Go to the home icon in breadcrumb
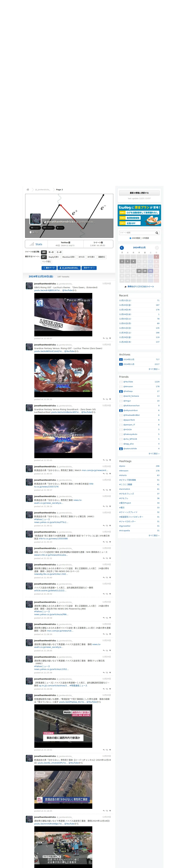 [x=28, y=189]
